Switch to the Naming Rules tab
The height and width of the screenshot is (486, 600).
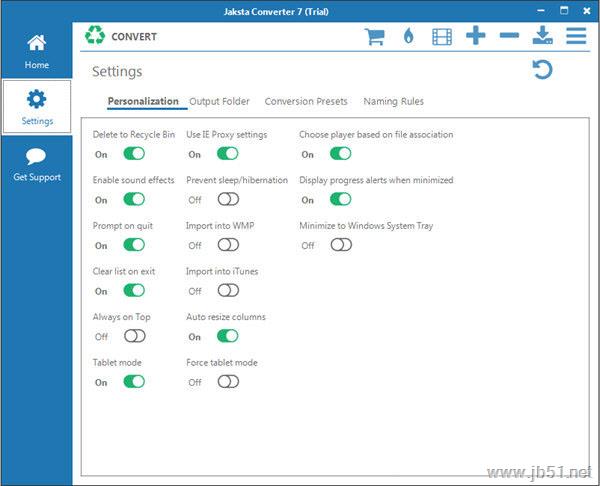pos(393,101)
